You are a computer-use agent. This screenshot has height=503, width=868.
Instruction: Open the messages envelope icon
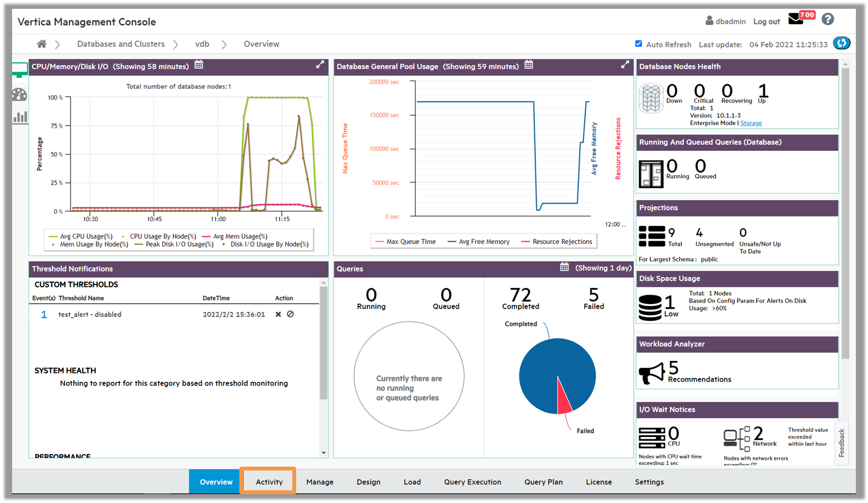click(x=796, y=20)
